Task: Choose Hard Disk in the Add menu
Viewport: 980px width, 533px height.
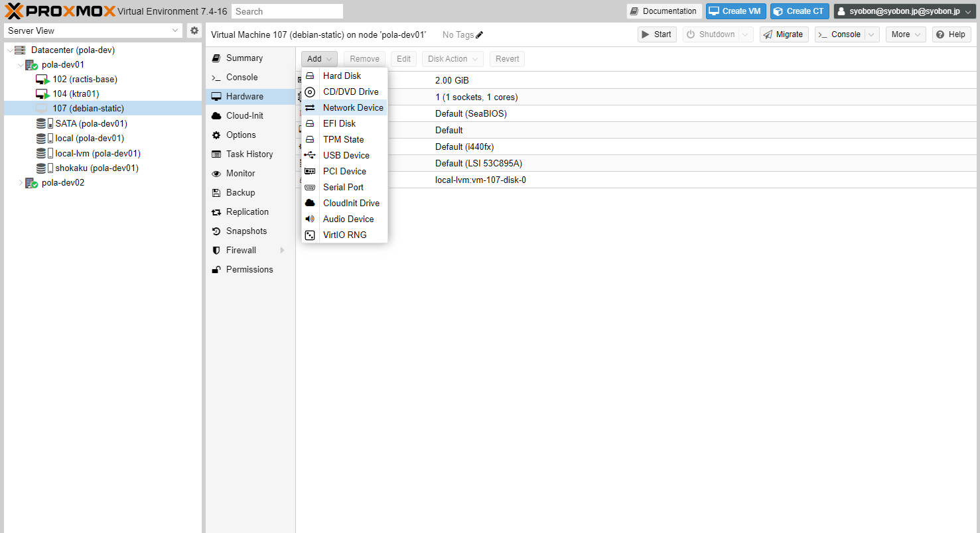Action: click(342, 76)
